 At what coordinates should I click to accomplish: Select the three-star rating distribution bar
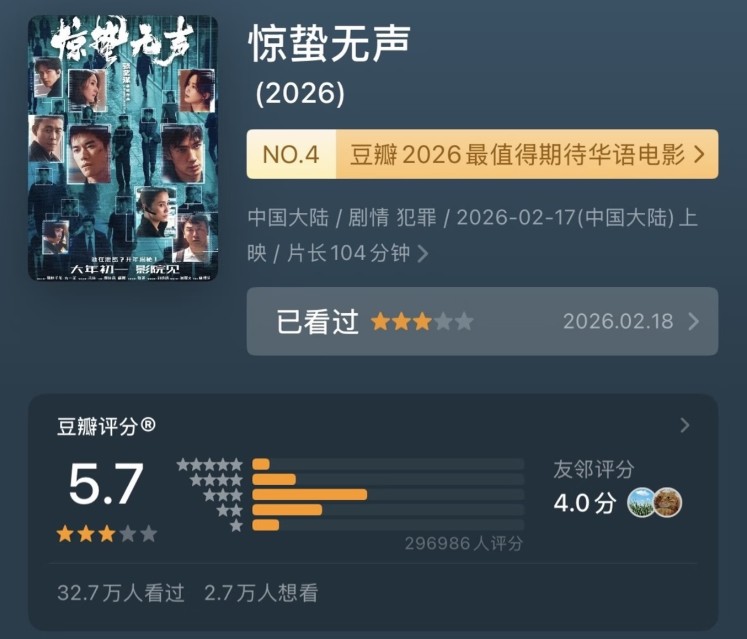(x=388, y=495)
